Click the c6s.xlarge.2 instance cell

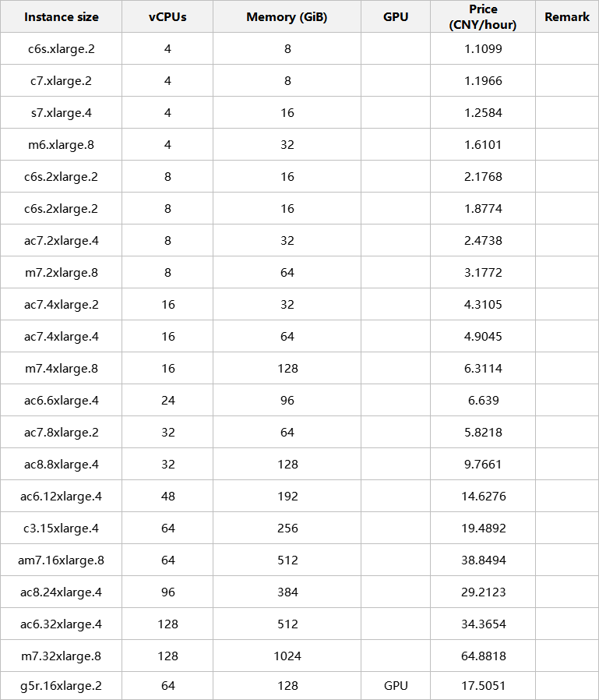(61, 48)
